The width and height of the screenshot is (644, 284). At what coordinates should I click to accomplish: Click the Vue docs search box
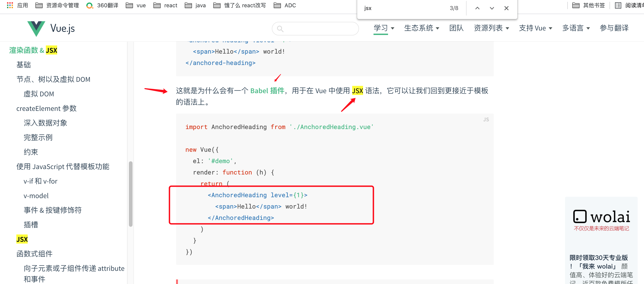[x=315, y=29]
